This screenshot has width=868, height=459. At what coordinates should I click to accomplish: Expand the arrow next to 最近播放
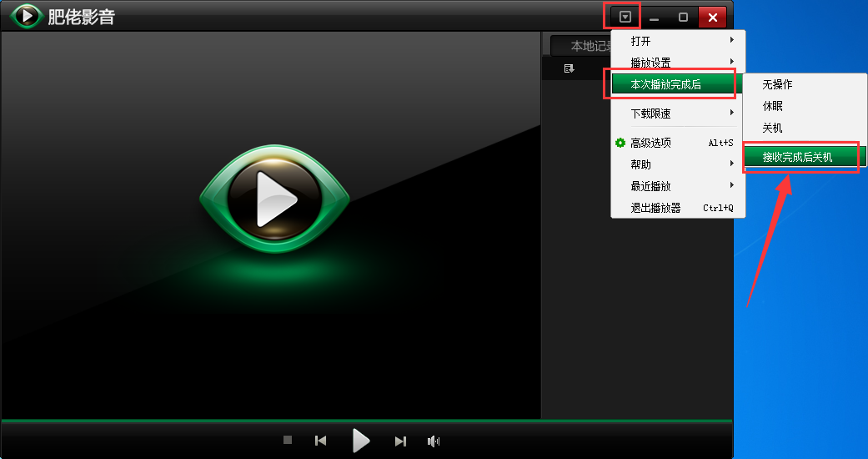[x=732, y=185]
